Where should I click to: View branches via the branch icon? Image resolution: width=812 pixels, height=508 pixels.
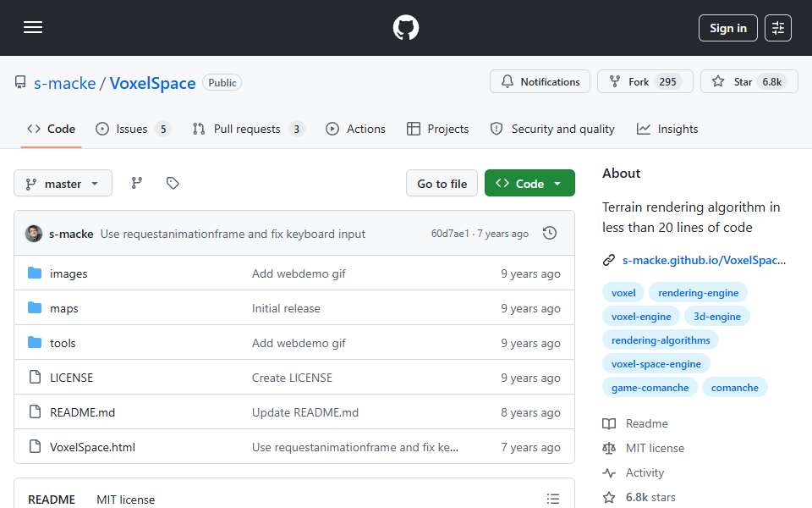[137, 183]
